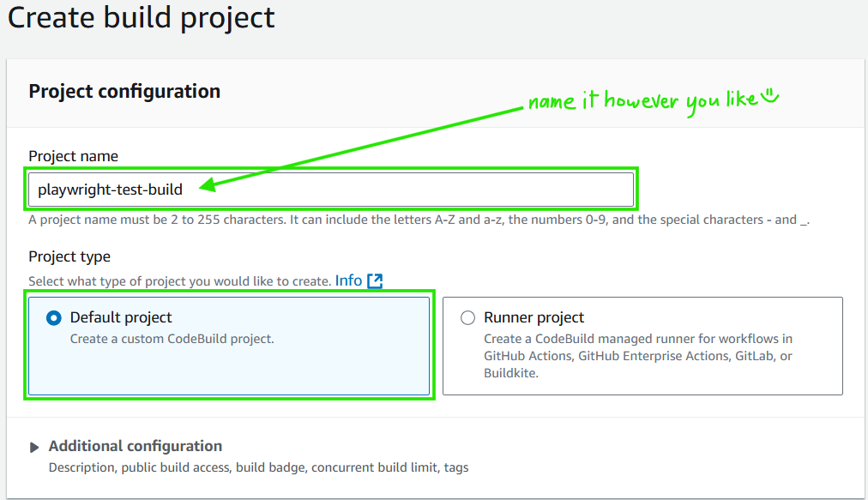Click the external link icon beside Info
Image resolution: width=868 pixels, height=500 pixels.
(376, 280)
